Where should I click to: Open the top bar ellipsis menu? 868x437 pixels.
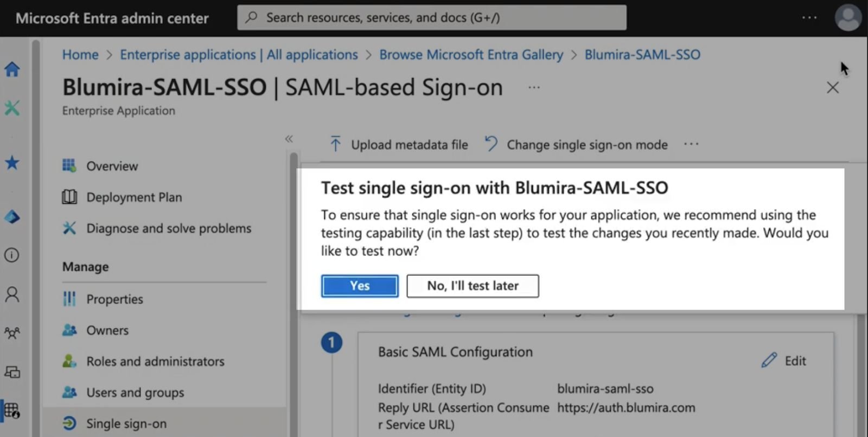pyautogui.click(x=809, y=17)
